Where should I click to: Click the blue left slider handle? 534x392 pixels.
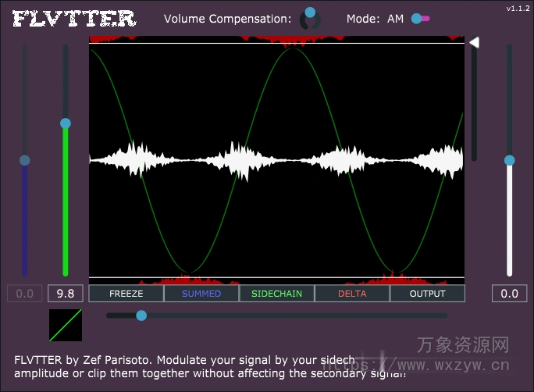pyautogui.click(x=25, y=160)
